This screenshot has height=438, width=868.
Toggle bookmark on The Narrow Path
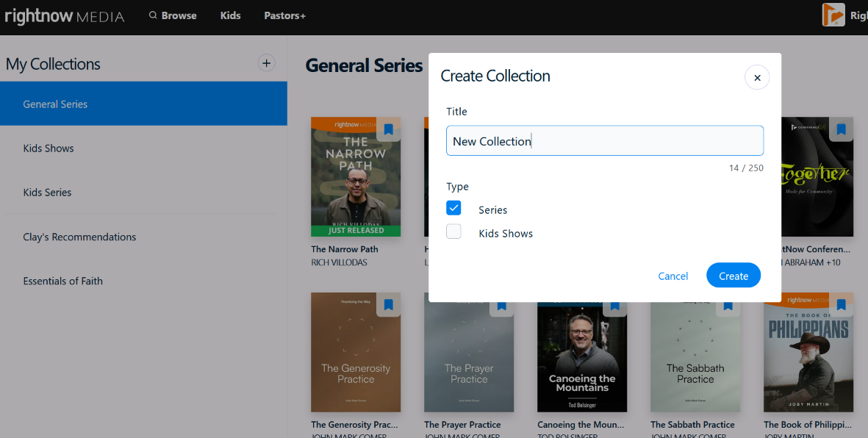(389, 129)
